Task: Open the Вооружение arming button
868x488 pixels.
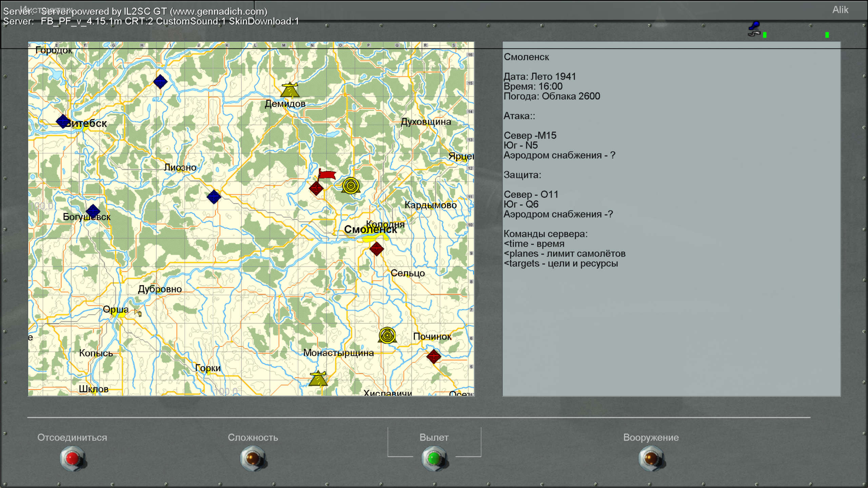Action: coord(651,459)
